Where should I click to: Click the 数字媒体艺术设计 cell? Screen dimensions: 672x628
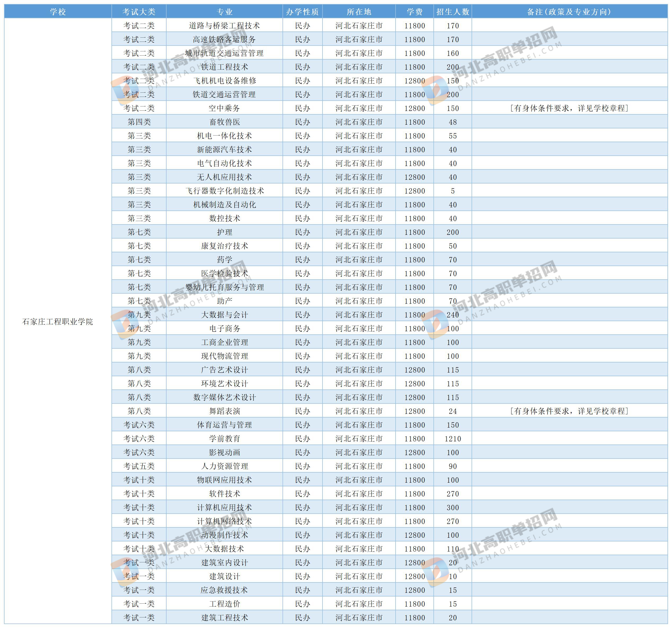pos(225,397)
